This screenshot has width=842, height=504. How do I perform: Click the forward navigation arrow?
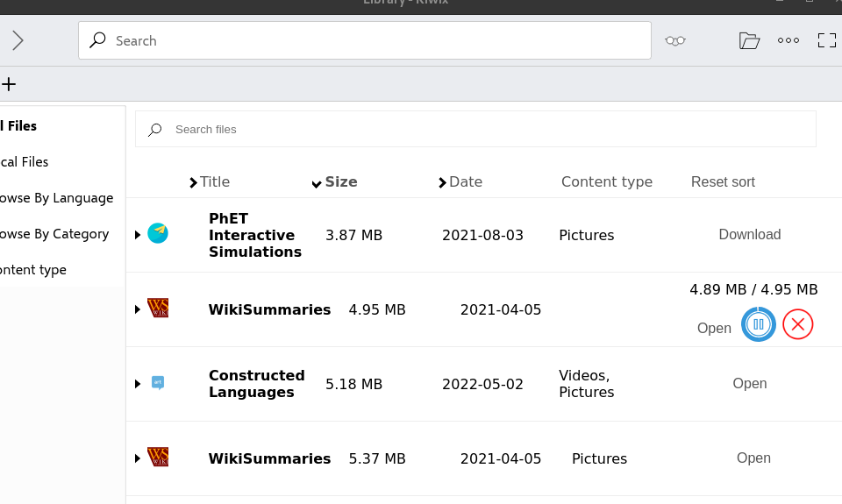[18, 40]
